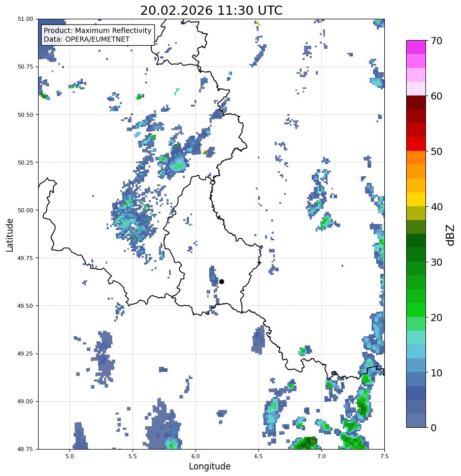461x476 pixels.
Task: Click the latitude tick label 50.25
Action: [x=25, y=163]
